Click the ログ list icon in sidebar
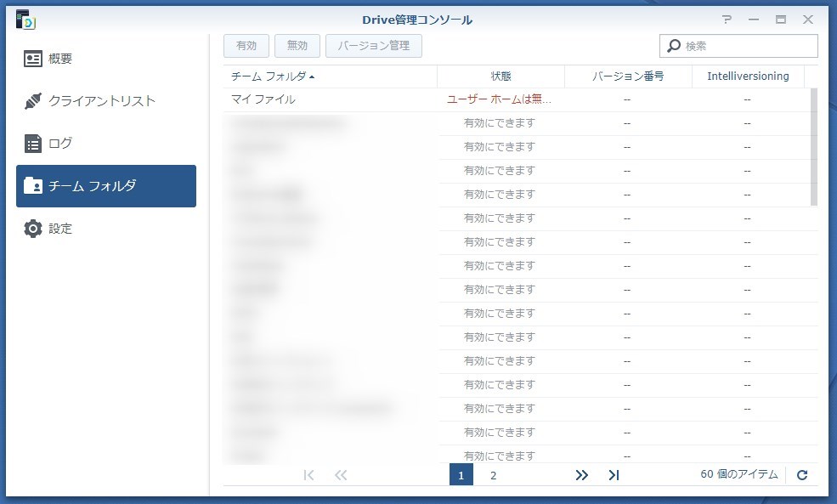Screen dimensions: 837x504 coord(33,144)
